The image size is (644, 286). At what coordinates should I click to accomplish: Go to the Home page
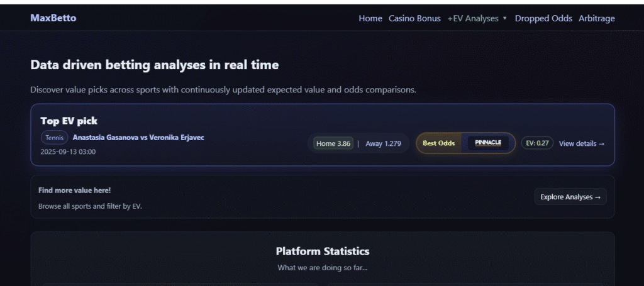[x=370, y=19]
